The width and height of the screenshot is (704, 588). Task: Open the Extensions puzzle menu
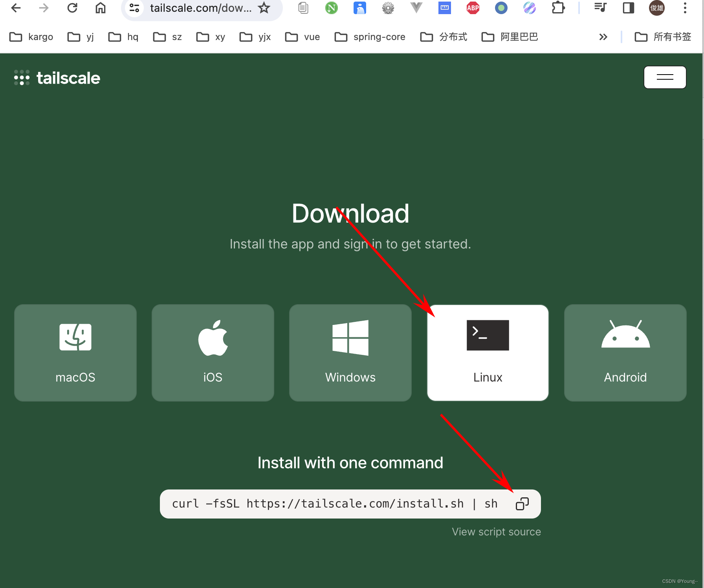[558, 8]
